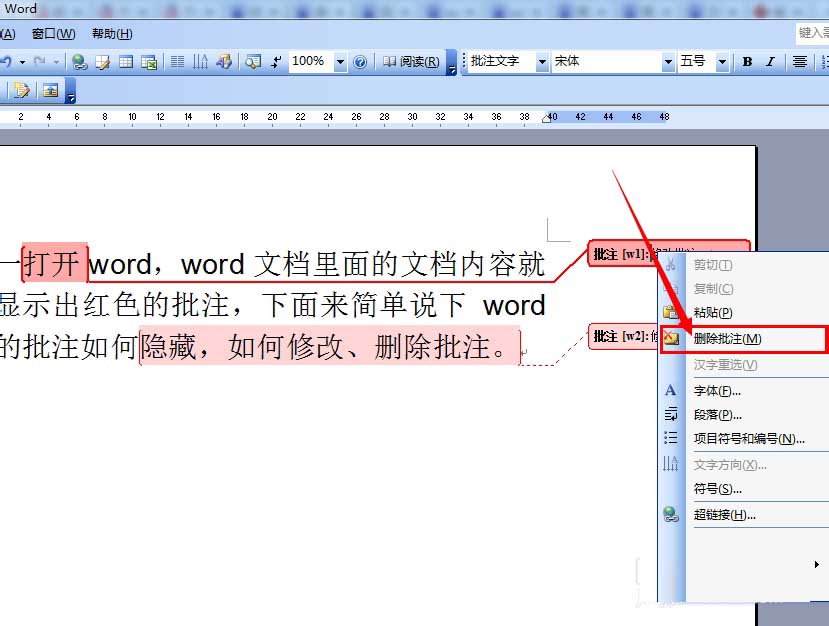Open the style dropdown showing 批注文字
The height and width of the screenshot is (626, 829).
[x=542, y=62]
